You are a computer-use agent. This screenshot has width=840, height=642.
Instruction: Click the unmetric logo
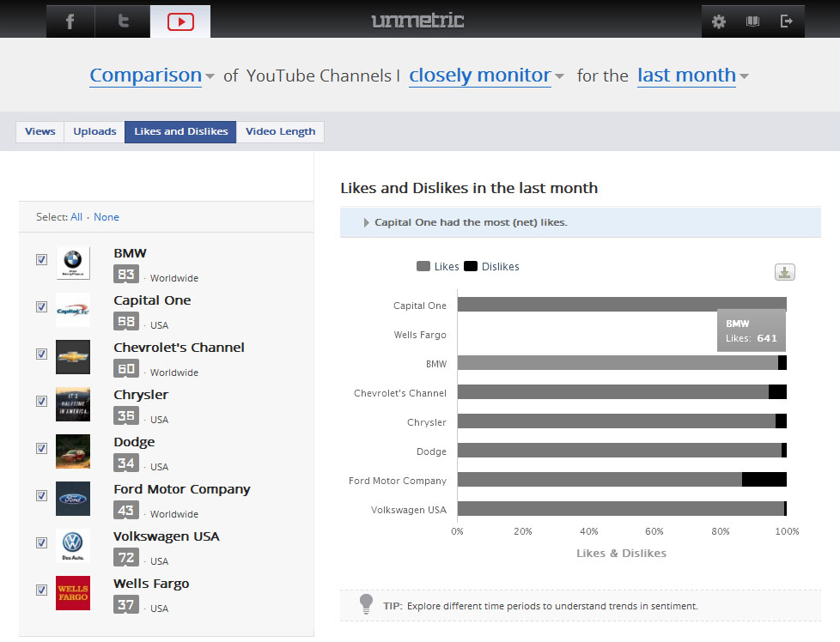(418, 21)
